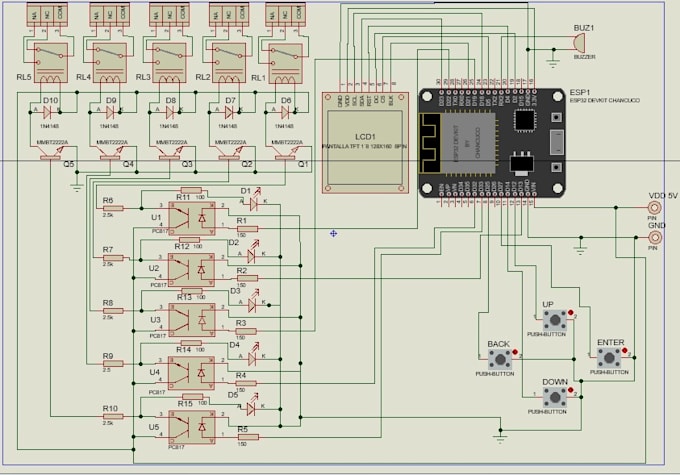Select resistor R7
The height and width of the screenshot is (475, 680).
[114, 258]
